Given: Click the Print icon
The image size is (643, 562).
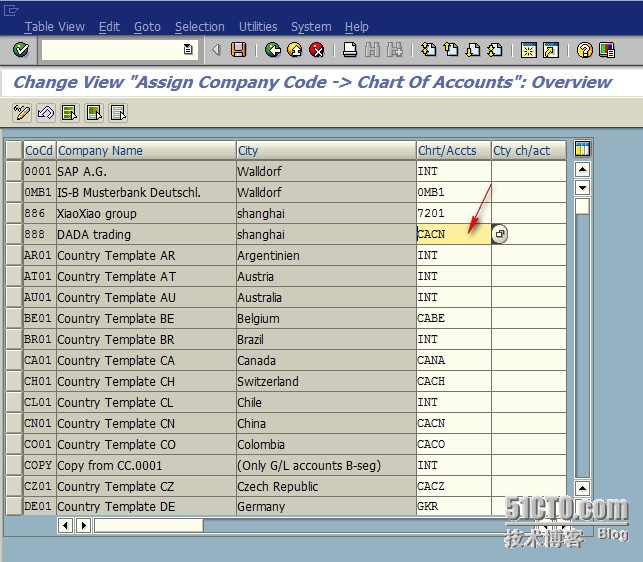Looking at the screenshot, I should (350, 50).
